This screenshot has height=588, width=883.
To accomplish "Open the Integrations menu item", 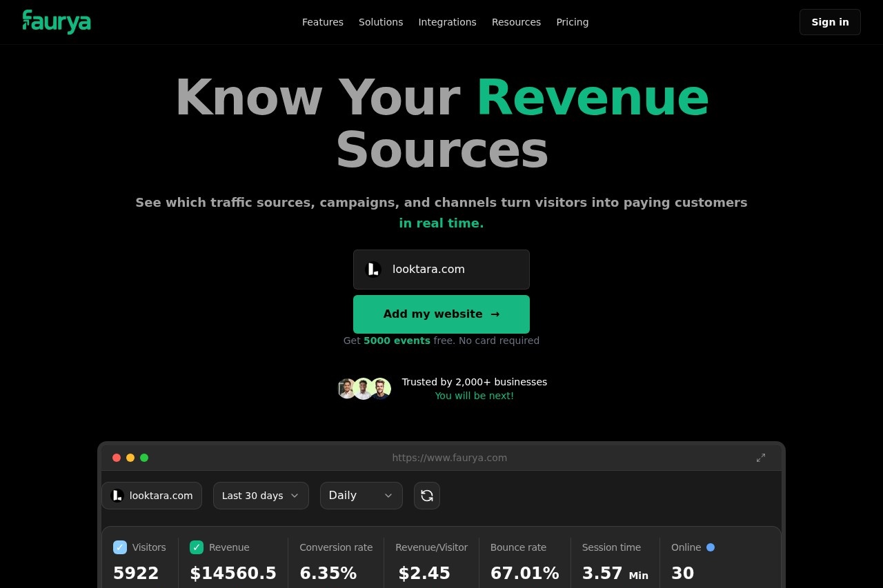I will pos(447,22).
